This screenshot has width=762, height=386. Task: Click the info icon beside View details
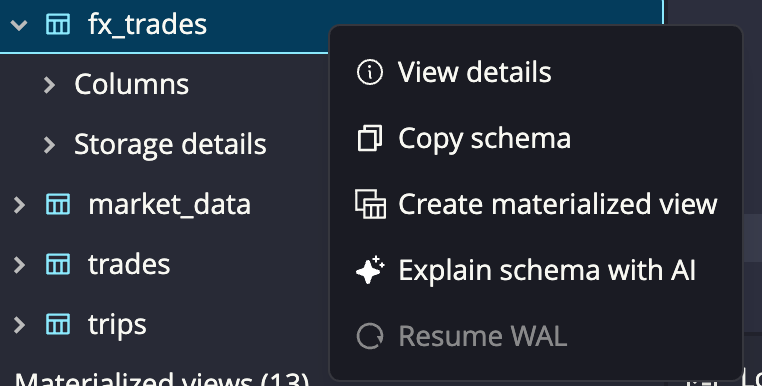370,72
